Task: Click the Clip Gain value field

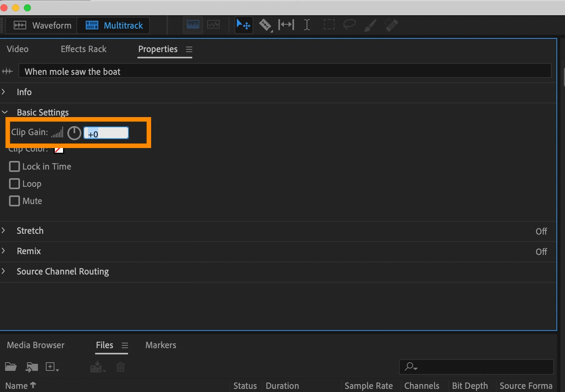Action: pos(106,133)
